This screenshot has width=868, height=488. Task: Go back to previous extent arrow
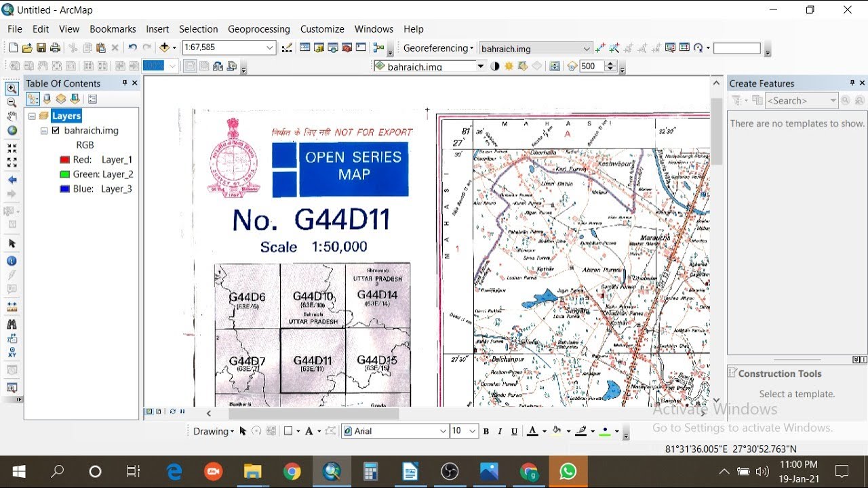tap(12, 180)
